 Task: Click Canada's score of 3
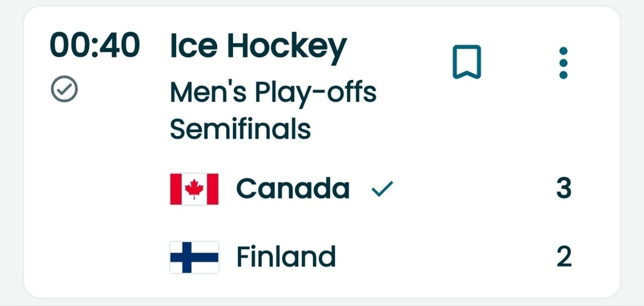563,189
